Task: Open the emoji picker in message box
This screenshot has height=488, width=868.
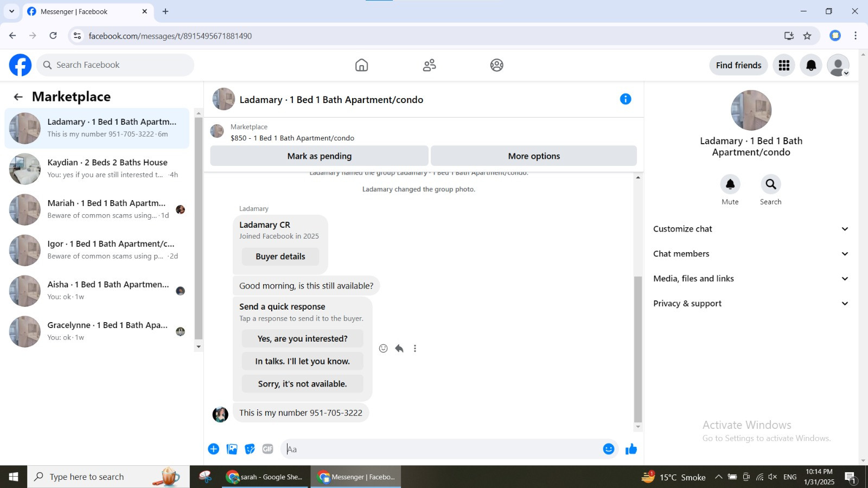Action: click(609, 449)
